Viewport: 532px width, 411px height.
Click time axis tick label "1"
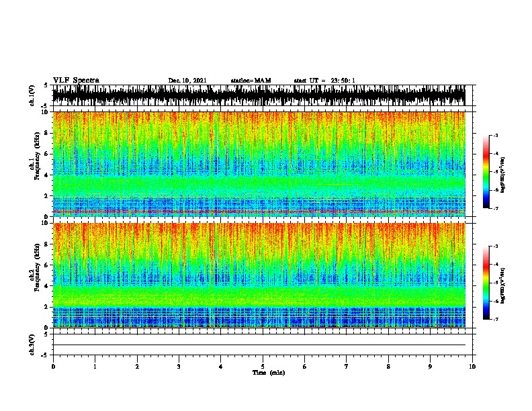pyautogui.click(x=95, y=367)
